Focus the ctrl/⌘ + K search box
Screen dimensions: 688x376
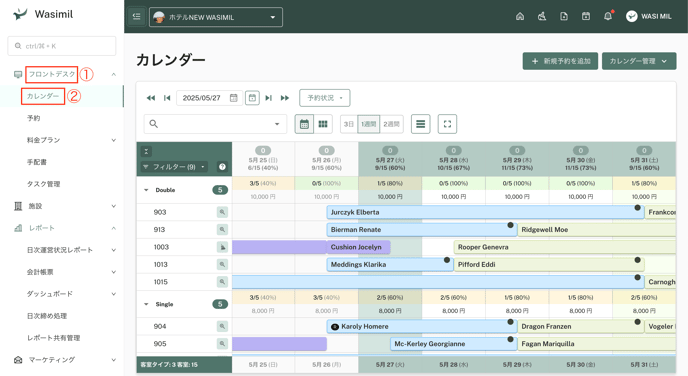coord(62,46)
